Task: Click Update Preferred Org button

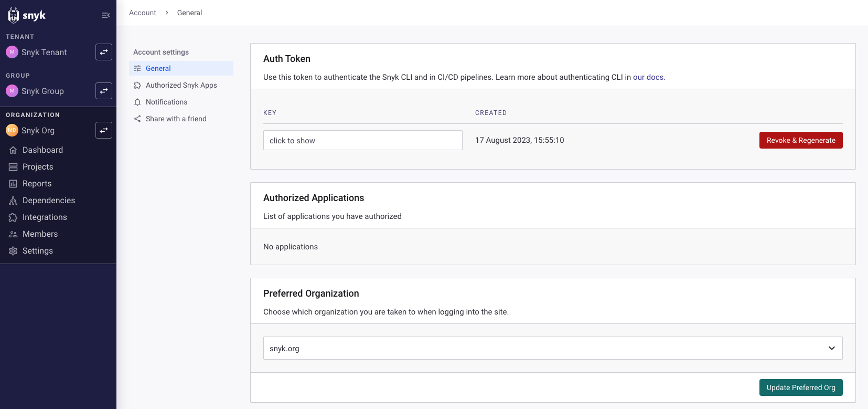Action: click(x=800, y=387)
